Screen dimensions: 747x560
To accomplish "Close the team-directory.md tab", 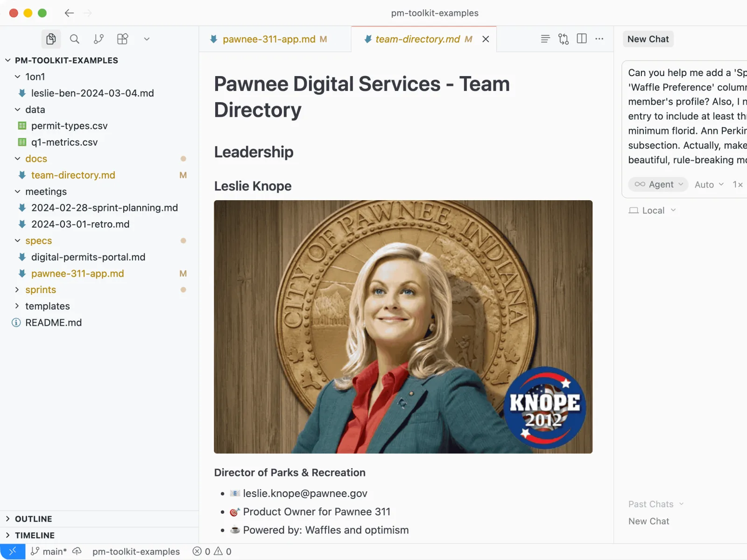I will coord(486,39).
